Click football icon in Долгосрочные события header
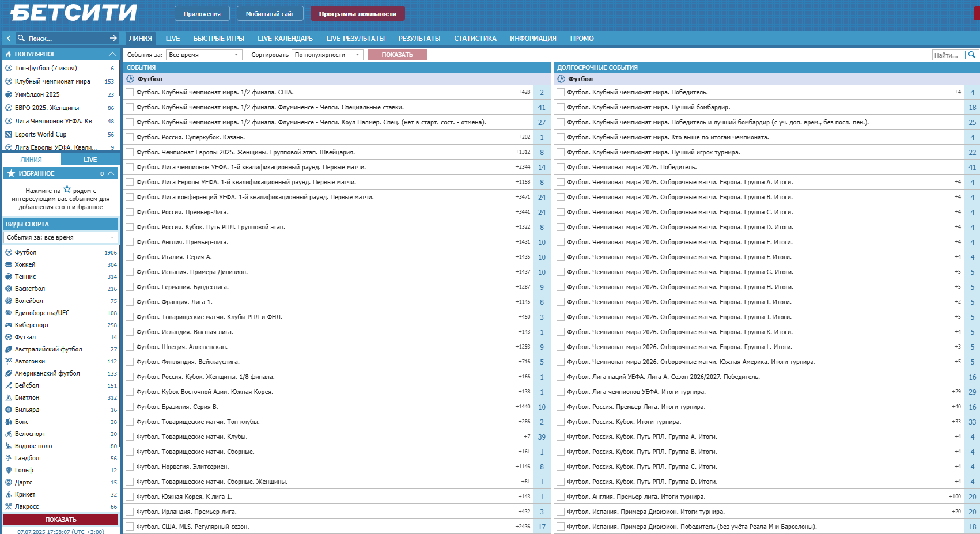Screen dimensions: 980x534 [x=561, y=79]
